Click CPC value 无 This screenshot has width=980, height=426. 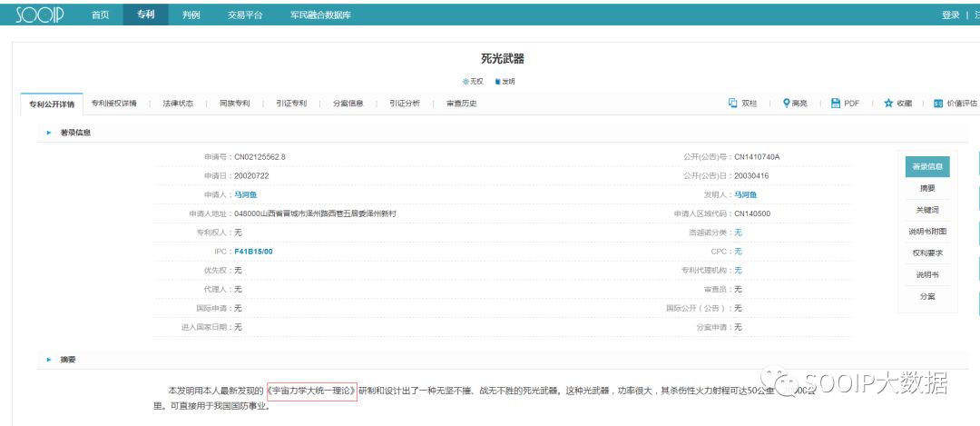[x=738, y=252]
